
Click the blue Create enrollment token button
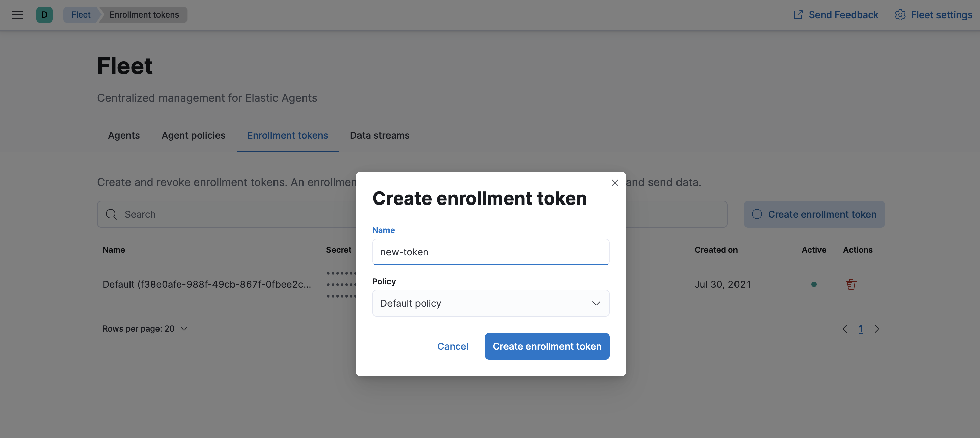547,346
